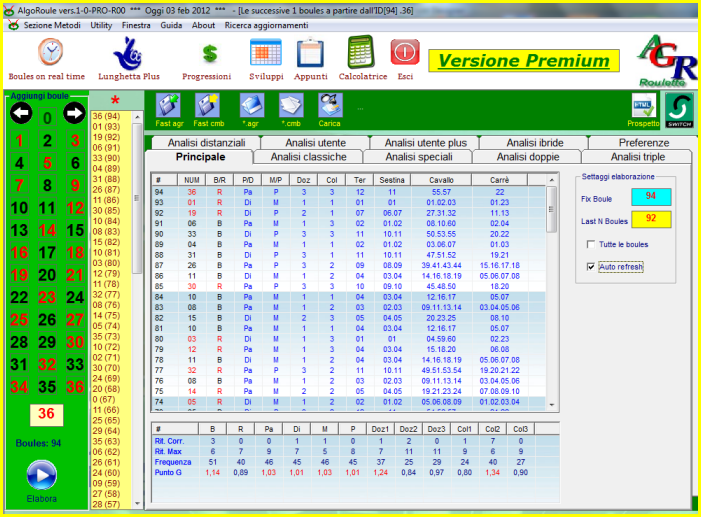The image size is (701, 517).
Task: Add black boule number 17
Action: (x=47, y=253)
